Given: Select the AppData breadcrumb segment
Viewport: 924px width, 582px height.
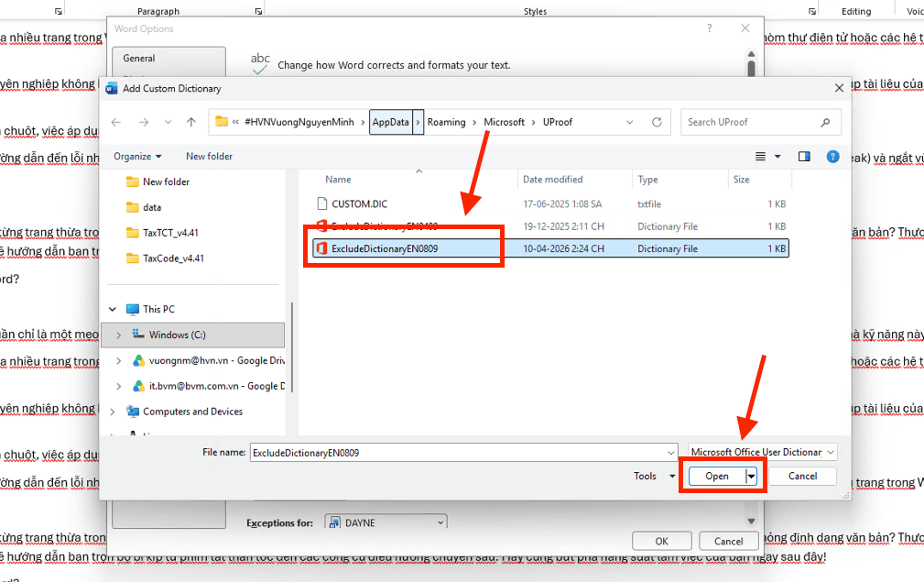Looking at the screenshot, I should click(391, 122).
